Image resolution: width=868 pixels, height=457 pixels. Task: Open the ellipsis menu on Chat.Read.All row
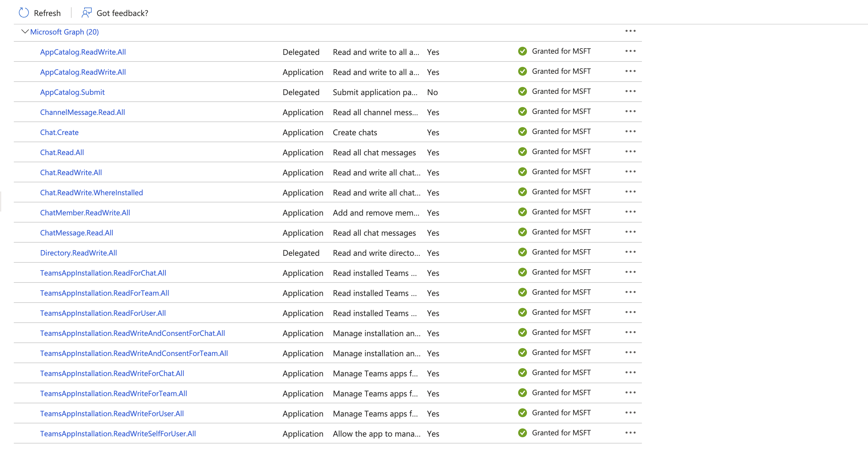pyautogui.click(x=630, y=152)
